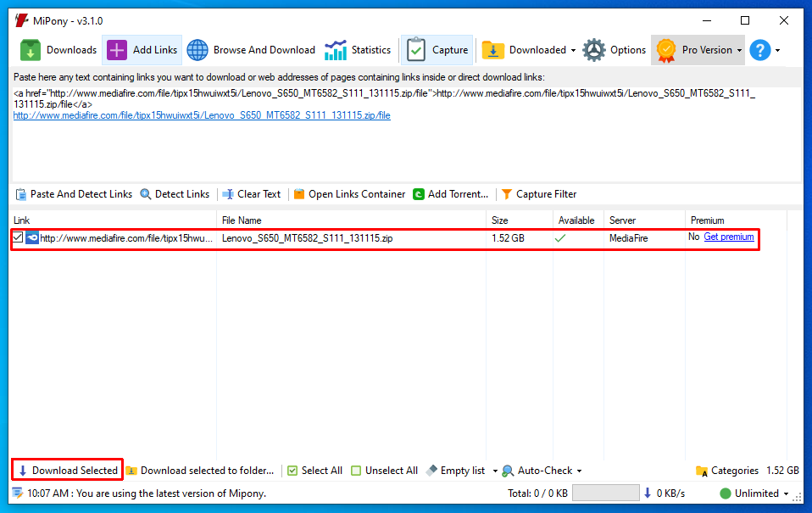
Task: Click the green Add Torrent icon
Action: click(419, 194)
